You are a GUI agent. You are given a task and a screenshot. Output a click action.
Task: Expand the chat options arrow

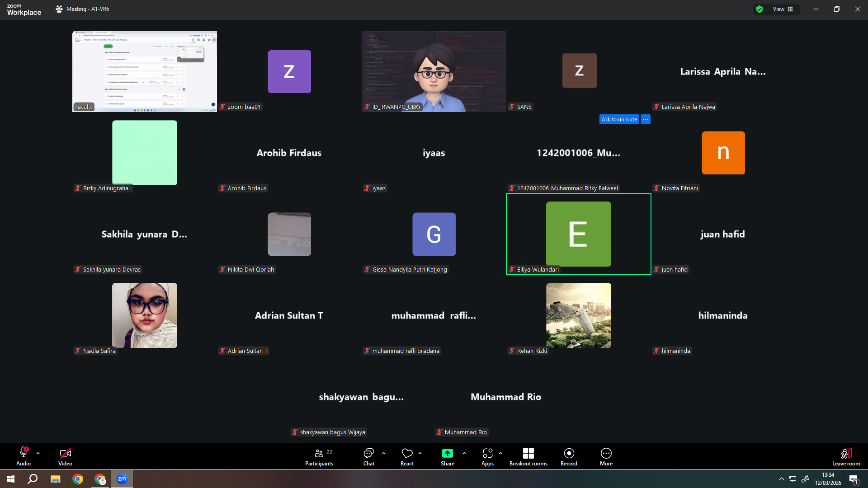coord(384,453)
